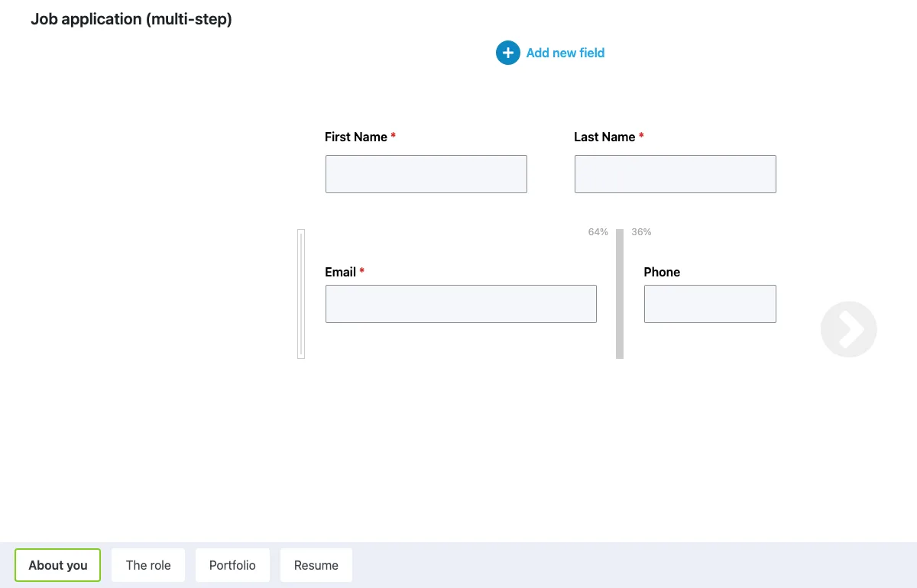Focus the Phone input box
Image resolution: width=917 pixels, height=588 pixels.
[710, 304]
